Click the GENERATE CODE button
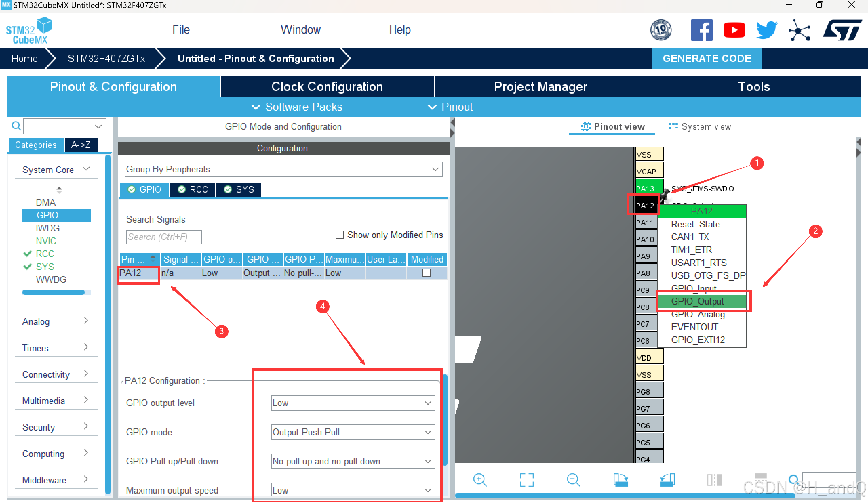Screen dimensions: 868x502 pos(707,59)
